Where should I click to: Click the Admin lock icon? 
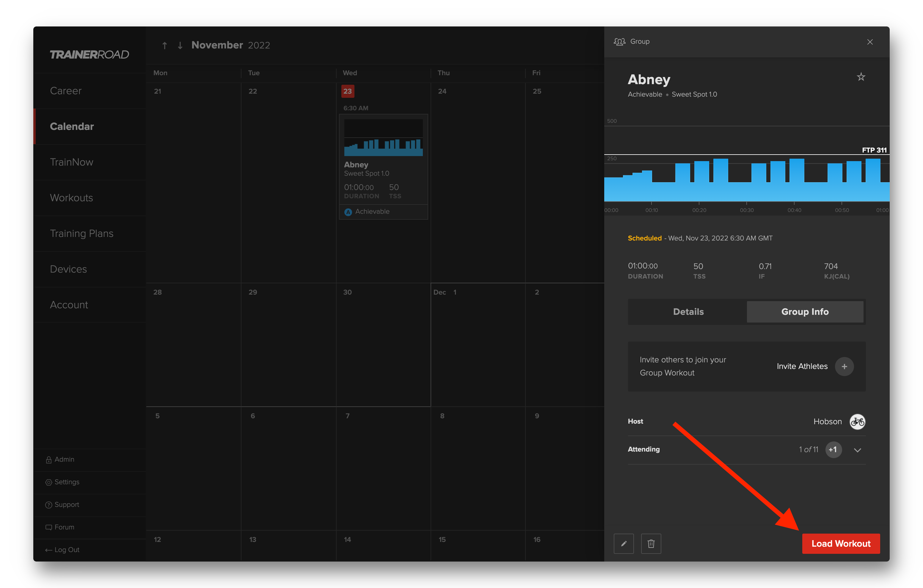click(49, 460)
